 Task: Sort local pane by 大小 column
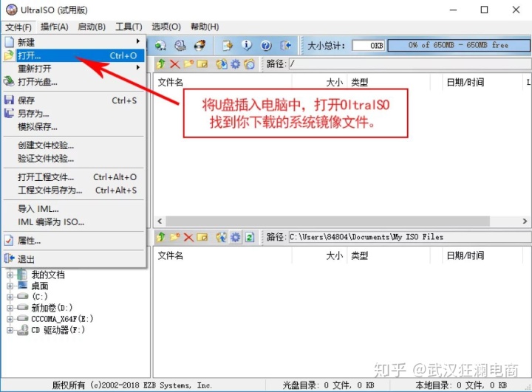click(319, 255)
